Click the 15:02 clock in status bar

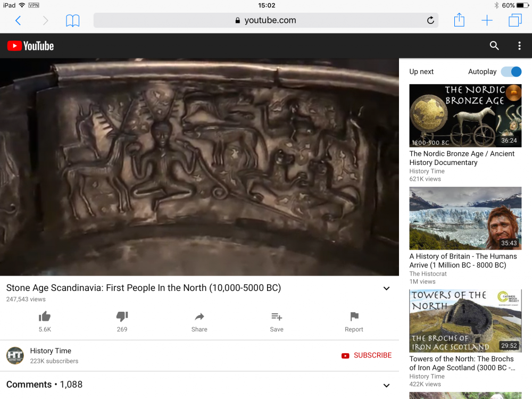267,5
